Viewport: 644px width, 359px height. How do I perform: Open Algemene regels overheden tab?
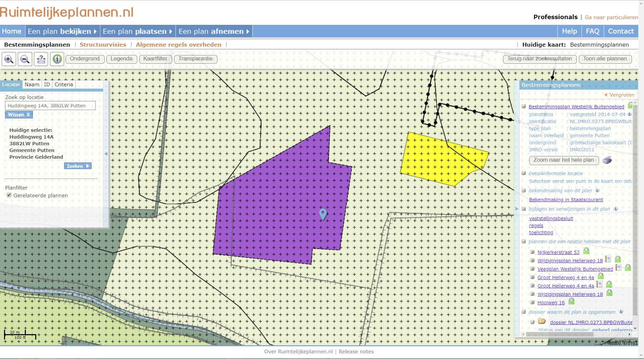[x=179, y=45]
